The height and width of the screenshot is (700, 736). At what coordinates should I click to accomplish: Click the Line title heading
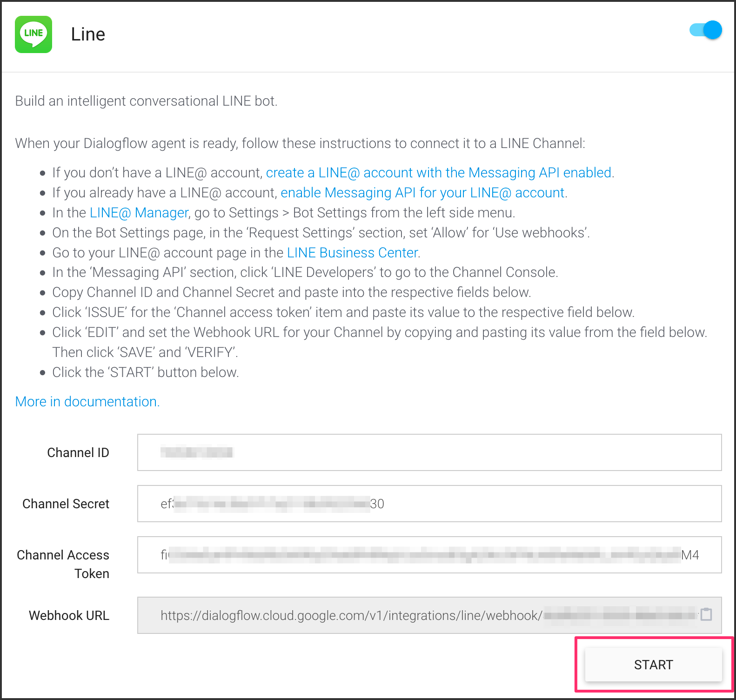coord(88,34)
